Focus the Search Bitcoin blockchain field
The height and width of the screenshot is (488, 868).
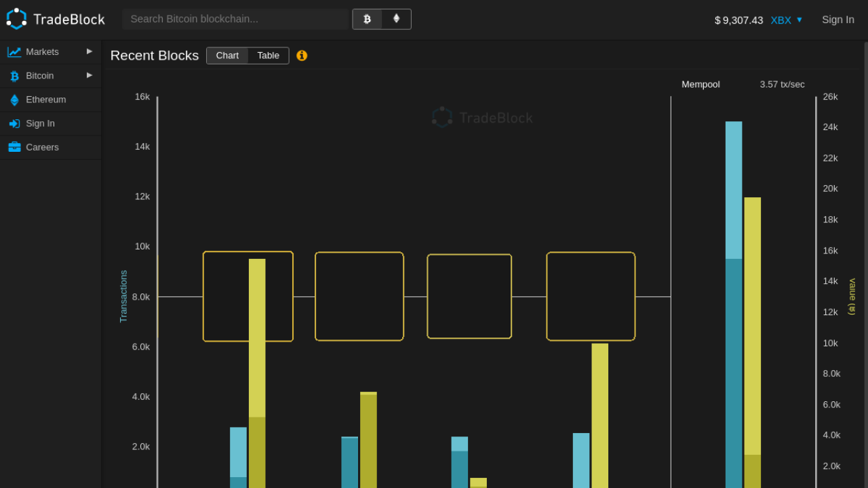[x=235, y=19]
